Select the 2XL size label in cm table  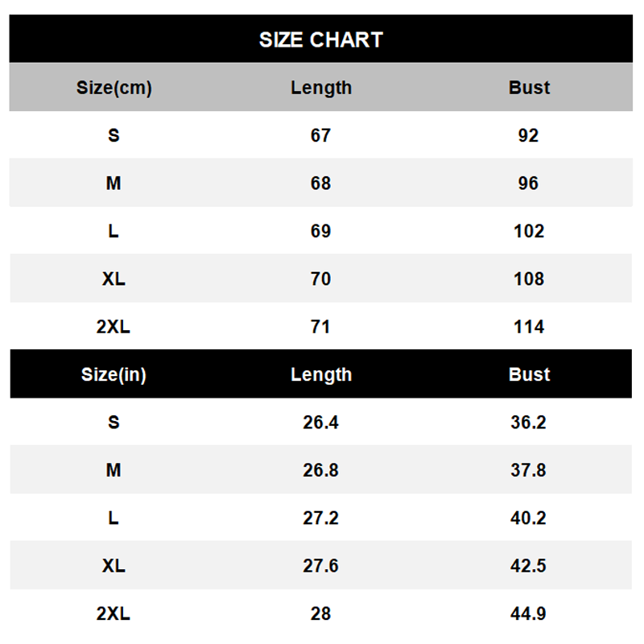(114, 327)
